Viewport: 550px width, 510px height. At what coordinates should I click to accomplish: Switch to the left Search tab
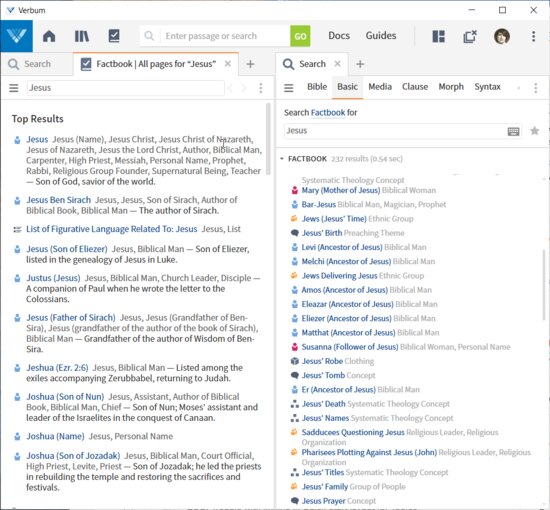(30, 64)
